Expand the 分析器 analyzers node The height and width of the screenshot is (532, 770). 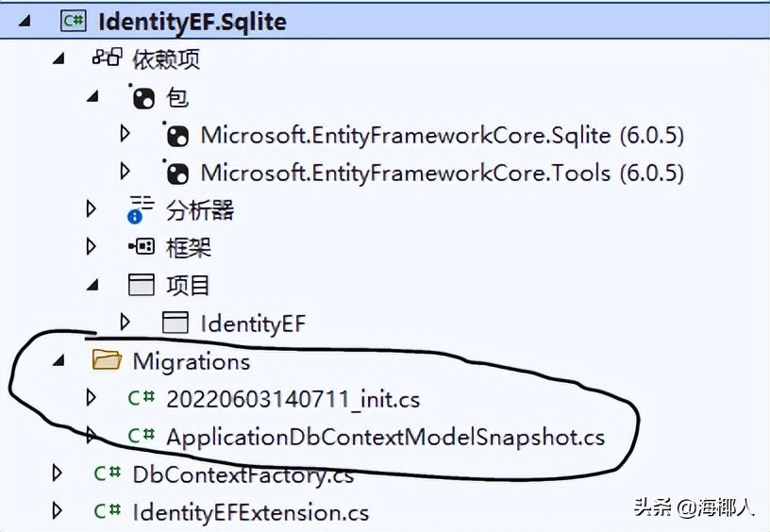click(x=91, y=208)
